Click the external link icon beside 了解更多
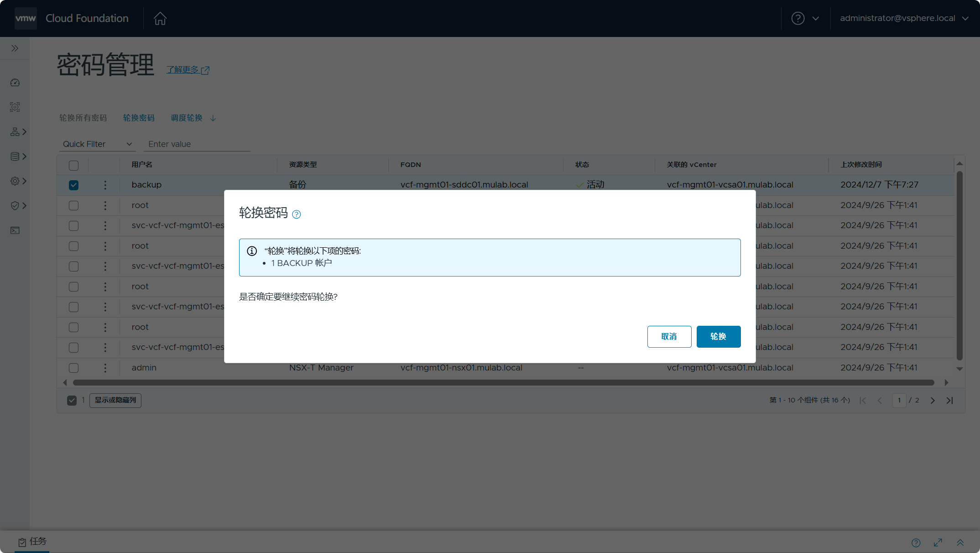This screenshot has height=553, width=980. (x=205, y=70)
